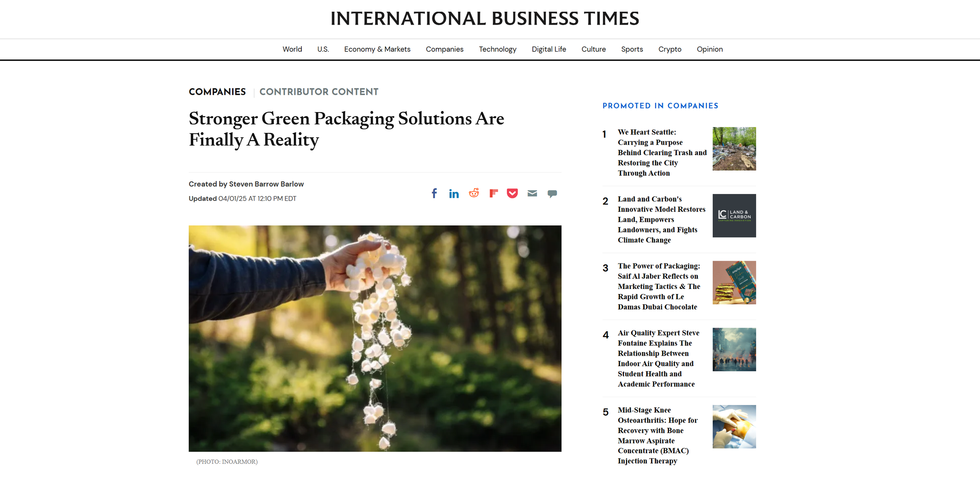Share article on LinkedIn

point(454,194)
